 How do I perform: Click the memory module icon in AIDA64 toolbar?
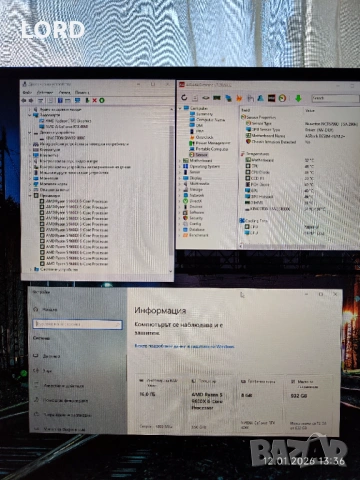(217, 98)
